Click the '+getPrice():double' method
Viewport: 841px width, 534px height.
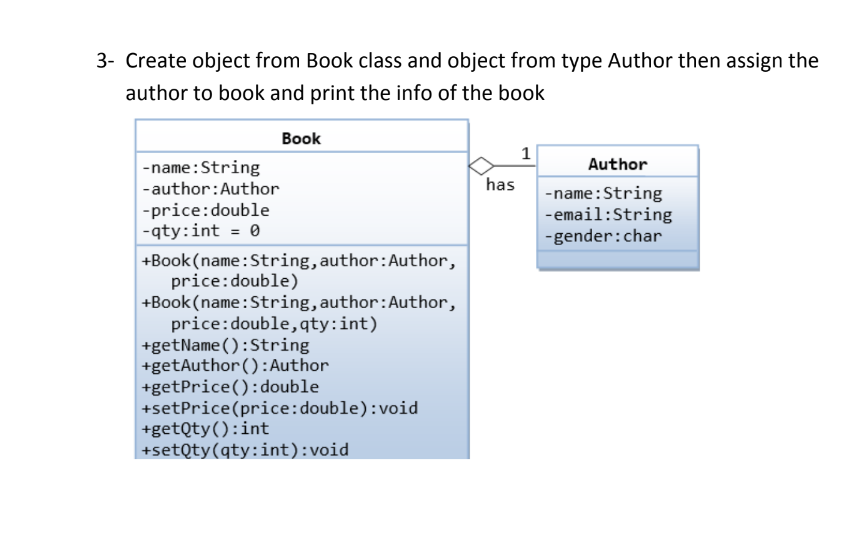point(230,387)
